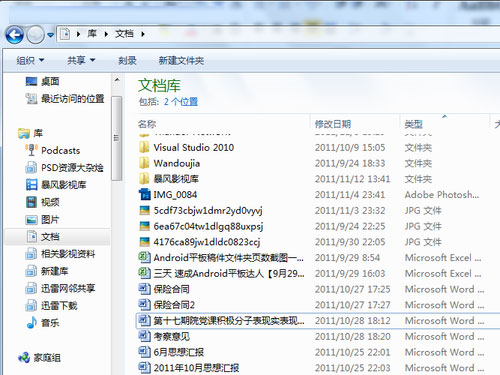Click Adobe Photosh... type cell
This screenshot has width=500, height=375.
point(442,195)
